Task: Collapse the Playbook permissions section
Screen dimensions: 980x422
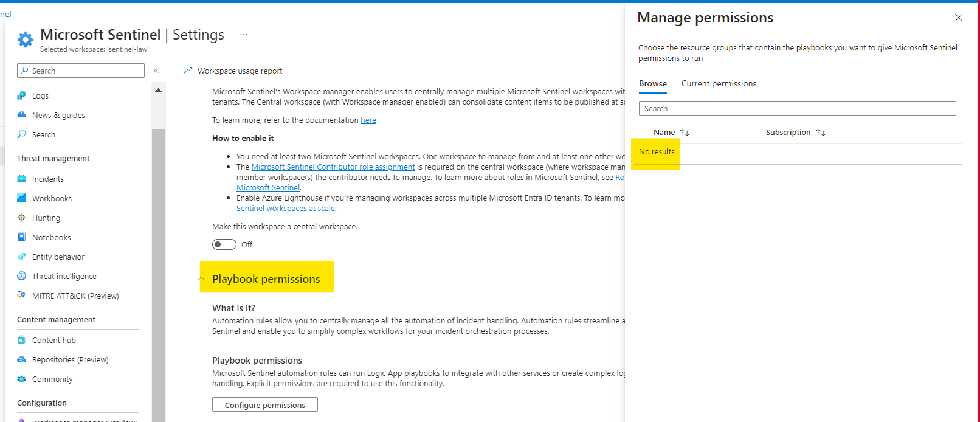Action: click(x=201, y=279)
